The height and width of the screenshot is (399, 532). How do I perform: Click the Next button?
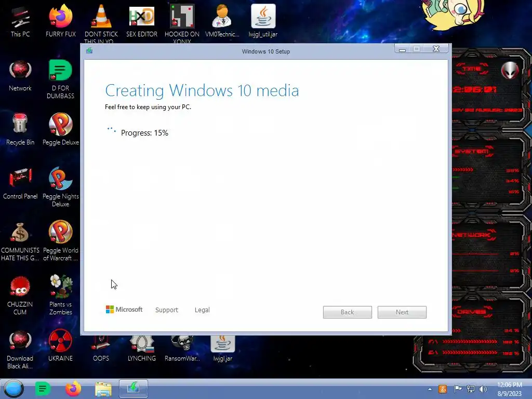402,312
